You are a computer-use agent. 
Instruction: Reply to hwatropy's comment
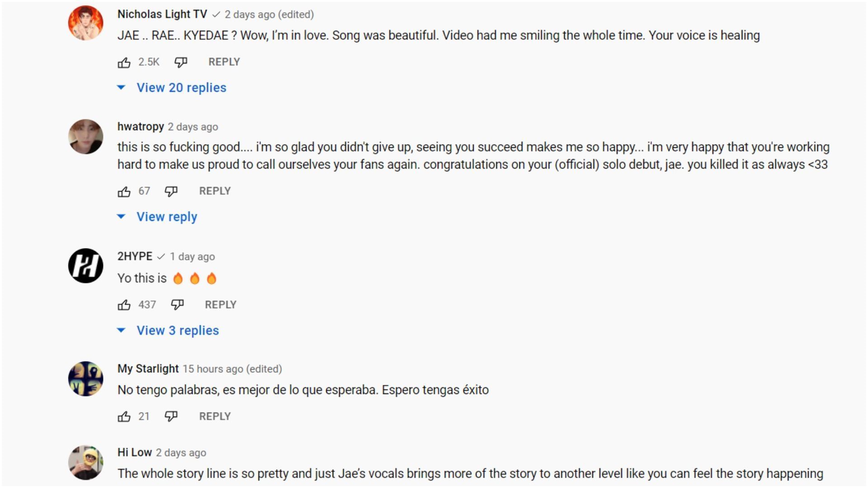click(x=215, y=191)
